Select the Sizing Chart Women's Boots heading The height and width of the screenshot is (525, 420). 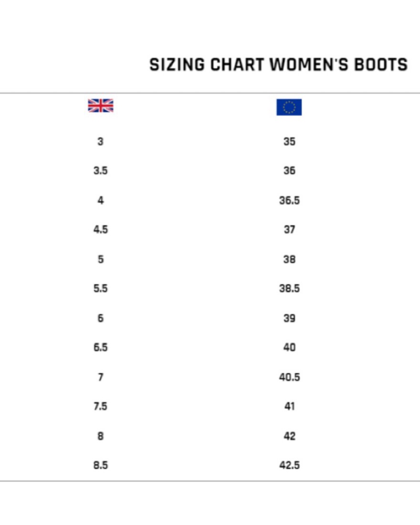[x=278, y=64]
